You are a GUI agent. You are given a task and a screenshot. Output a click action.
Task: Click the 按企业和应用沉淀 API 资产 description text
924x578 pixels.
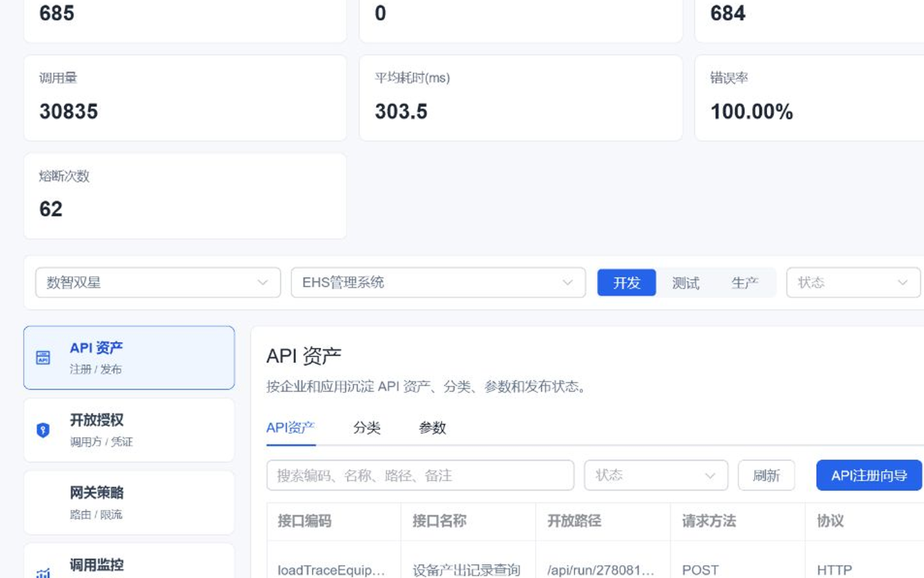click(x=426, y=387)
